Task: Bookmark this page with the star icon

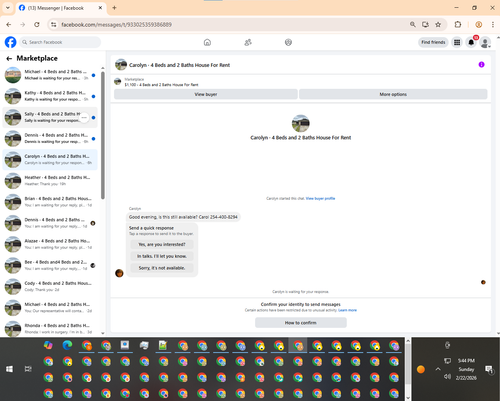Action: [438, 24]
